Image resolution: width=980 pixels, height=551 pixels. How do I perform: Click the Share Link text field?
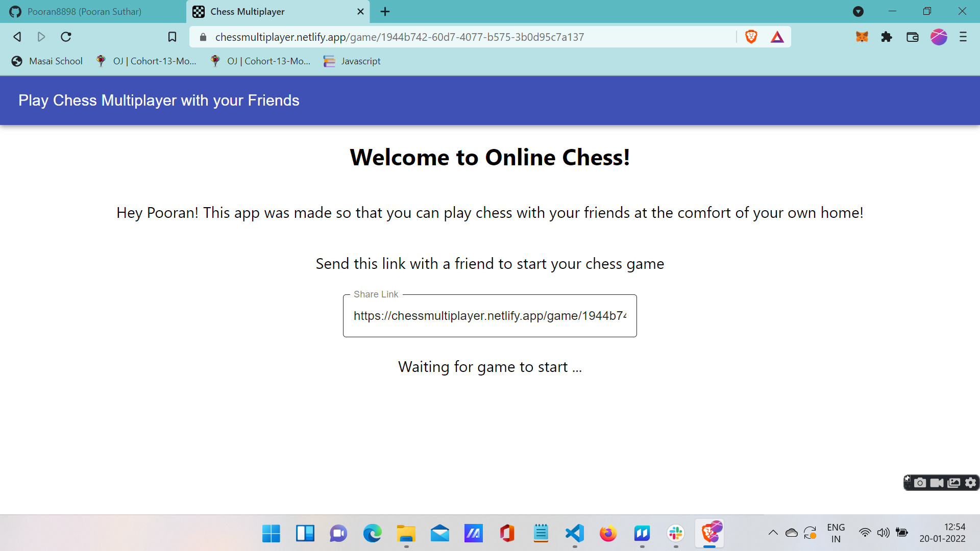489,316
